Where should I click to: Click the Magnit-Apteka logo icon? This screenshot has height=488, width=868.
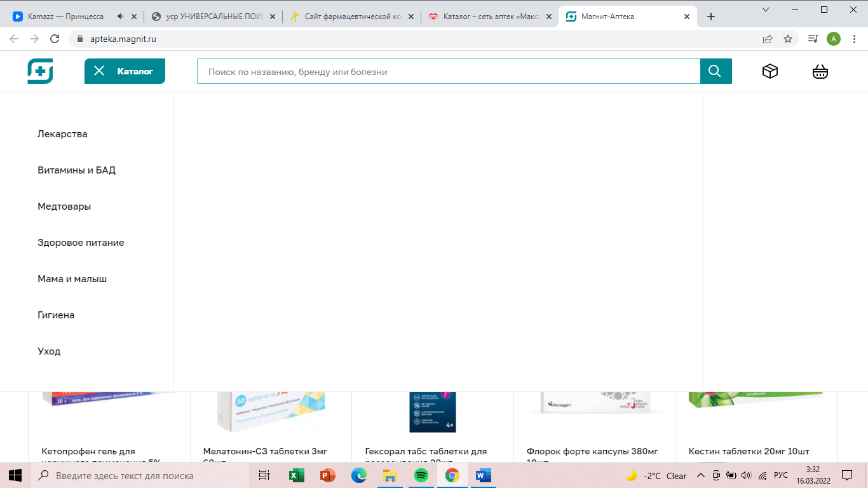pos(40,71)
